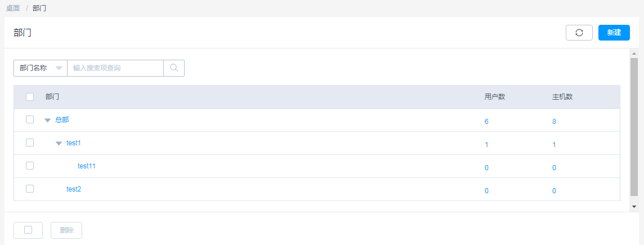Open the 部门名称 search type dropdown

click(41, 68)
